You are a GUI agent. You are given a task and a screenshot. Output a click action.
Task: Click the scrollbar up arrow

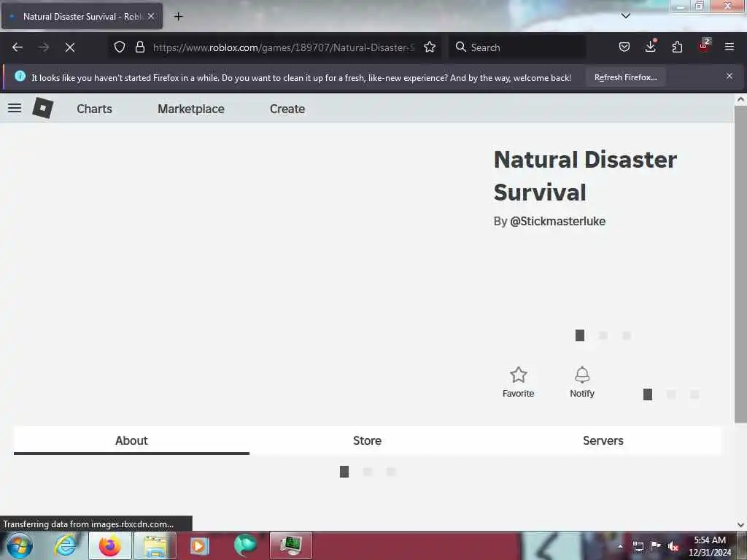pos(740,99)
